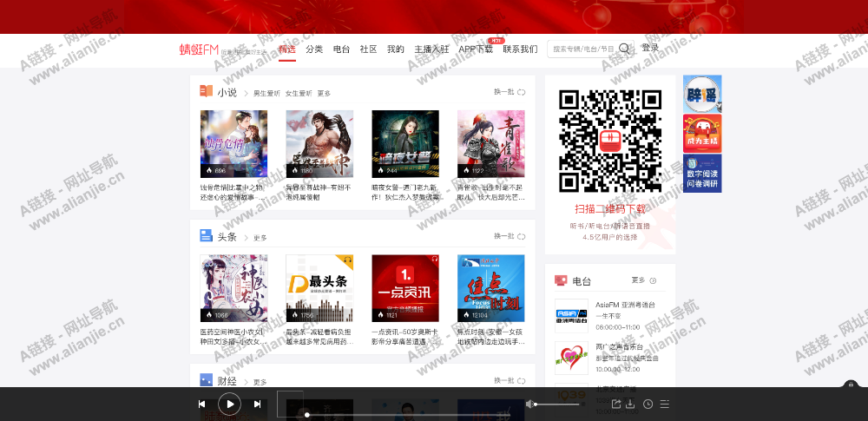
Task: Skip to the next track
Action: (x=257, y=404)
